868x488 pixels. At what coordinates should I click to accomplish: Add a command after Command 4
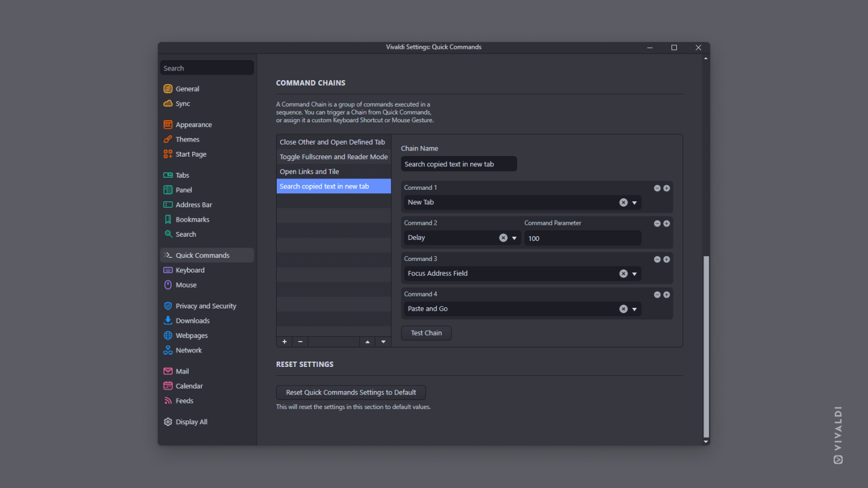pyautogui.click(x=667, y=295)
